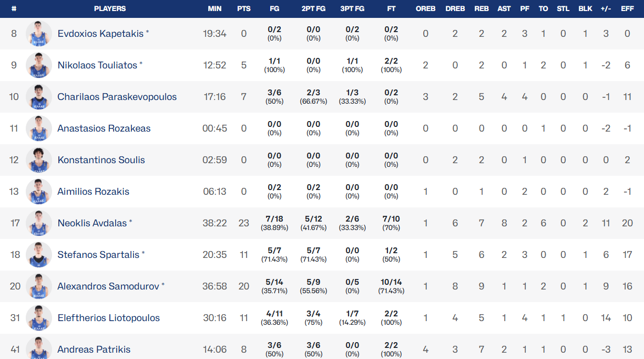Viewport: 644px width, 359px height.
Task: Sort by the EFF column header
Action: 627,8
